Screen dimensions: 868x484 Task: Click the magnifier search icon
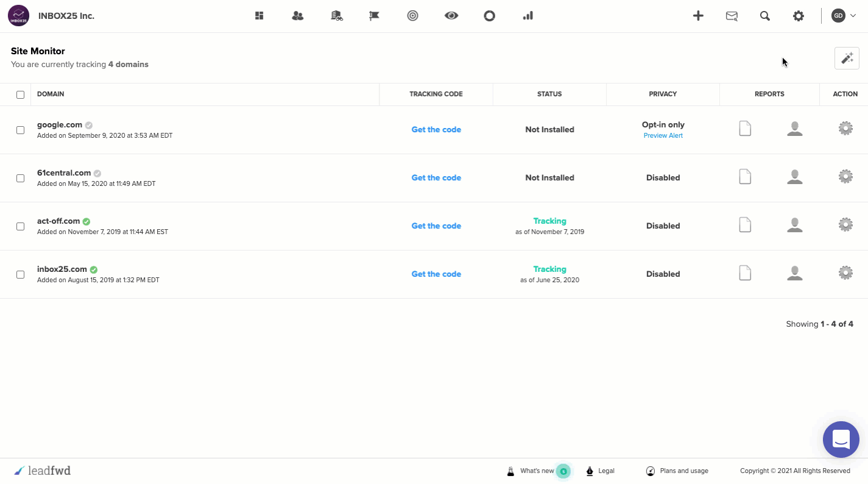[765, 16]
